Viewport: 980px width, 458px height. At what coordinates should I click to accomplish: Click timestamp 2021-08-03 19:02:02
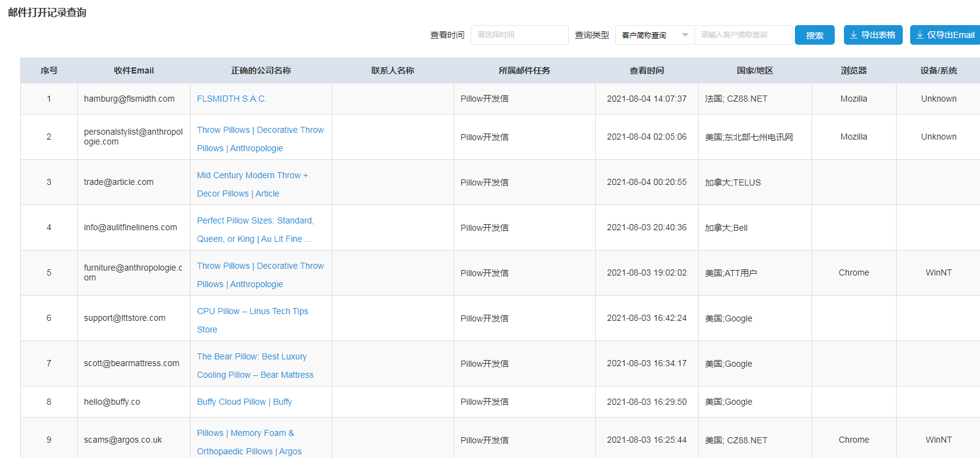[x=647, y=272]
